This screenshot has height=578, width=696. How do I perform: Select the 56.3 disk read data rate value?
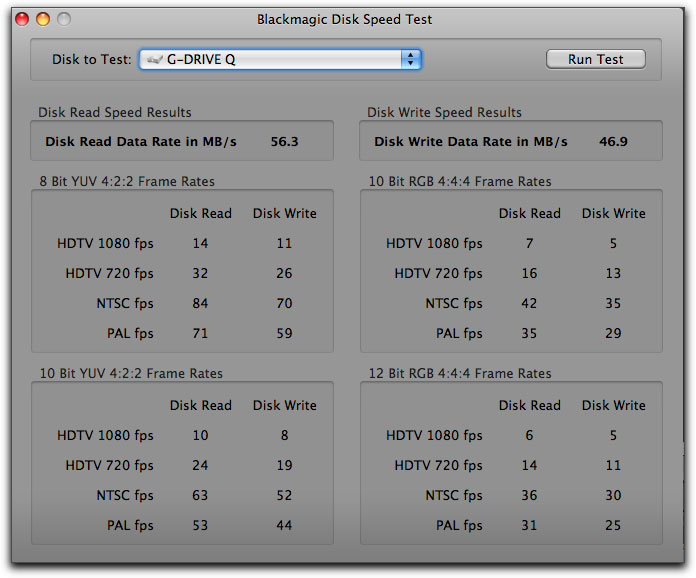[284, 141]
